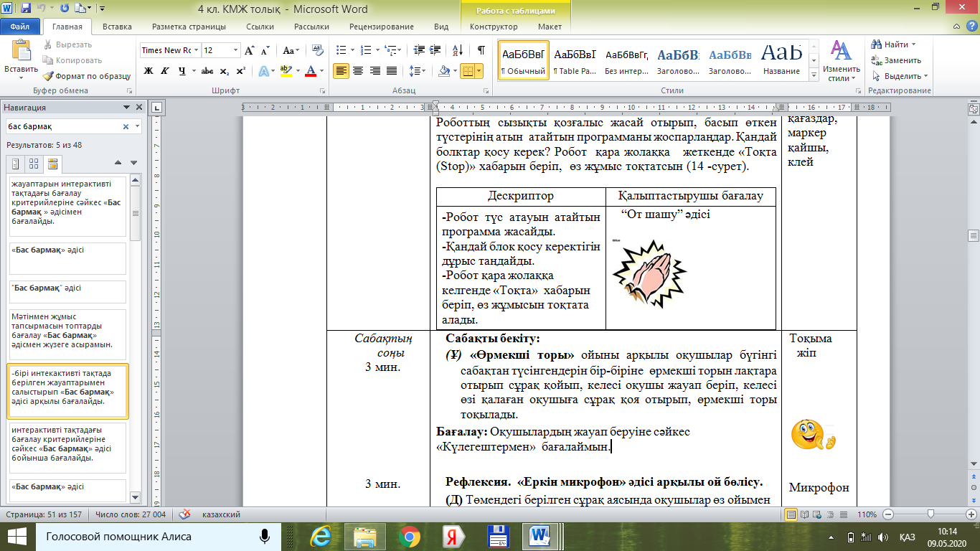980x551 pixels.
Task: Switch to the Конструктор table tab
Action: click(x=494, y=27)
